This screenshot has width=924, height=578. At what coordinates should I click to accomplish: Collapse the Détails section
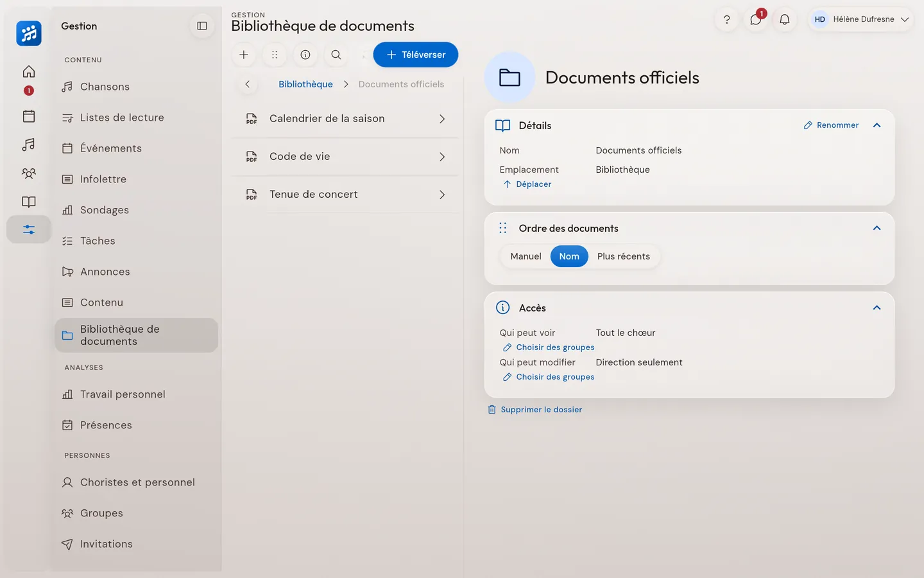(x=877, y=125)
